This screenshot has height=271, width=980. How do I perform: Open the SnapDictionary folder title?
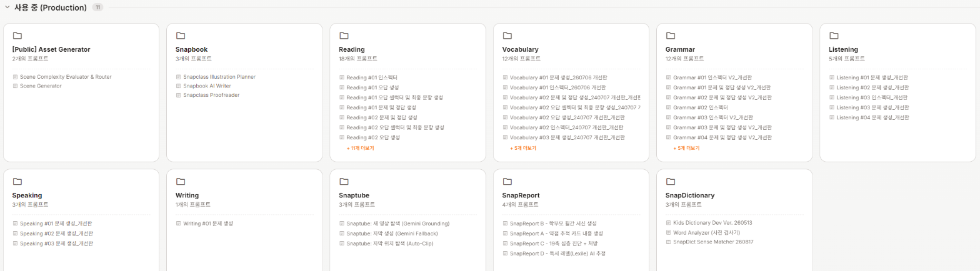tap(690, 195)
